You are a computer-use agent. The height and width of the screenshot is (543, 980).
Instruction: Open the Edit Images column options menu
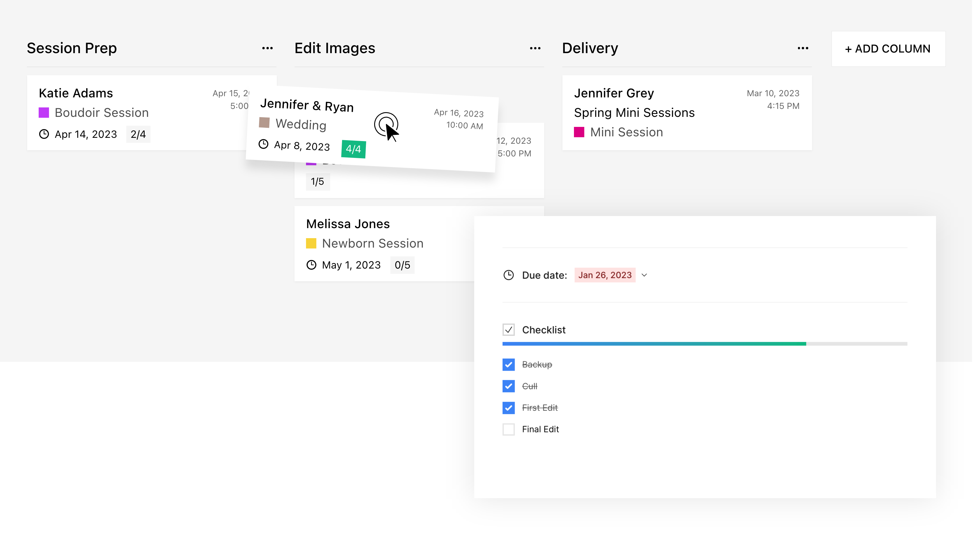pyautogui.click(x=539, y=49)
